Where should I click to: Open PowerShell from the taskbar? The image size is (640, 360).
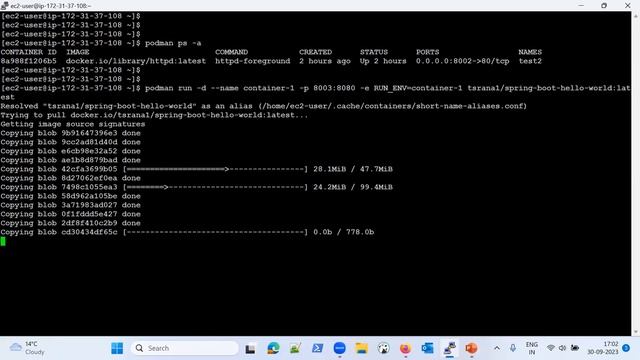tap(317, 348)
